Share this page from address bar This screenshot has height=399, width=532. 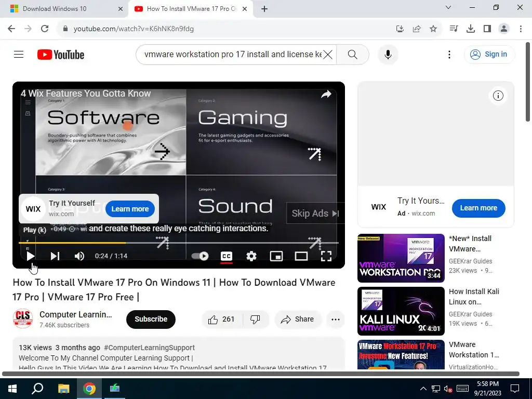click(x=417, y=29)
